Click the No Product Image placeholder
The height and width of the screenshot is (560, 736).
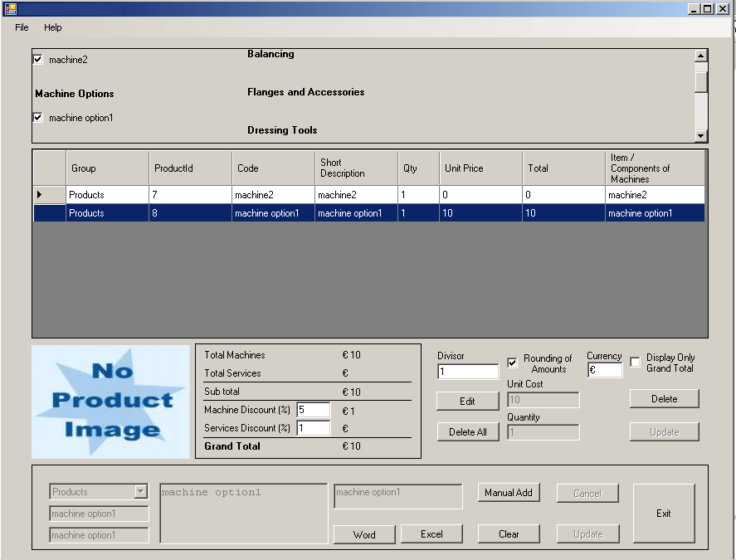[x=110, y=401]
